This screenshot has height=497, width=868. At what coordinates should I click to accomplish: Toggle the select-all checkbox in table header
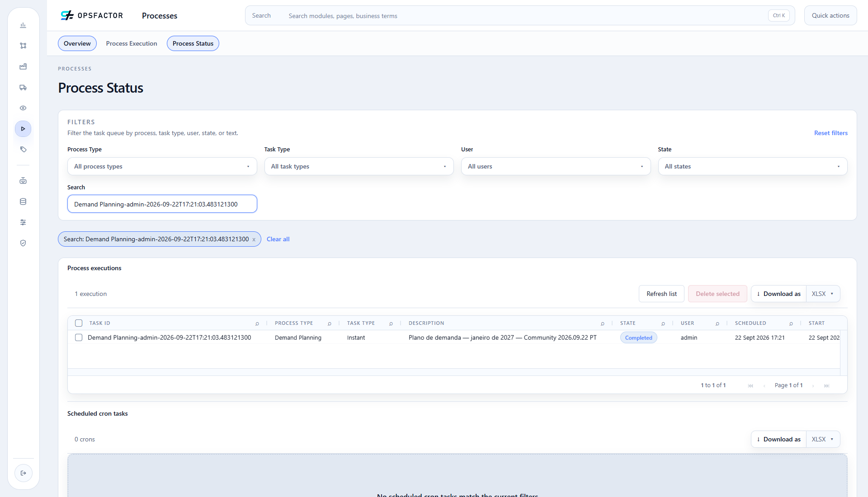point(79,323)
